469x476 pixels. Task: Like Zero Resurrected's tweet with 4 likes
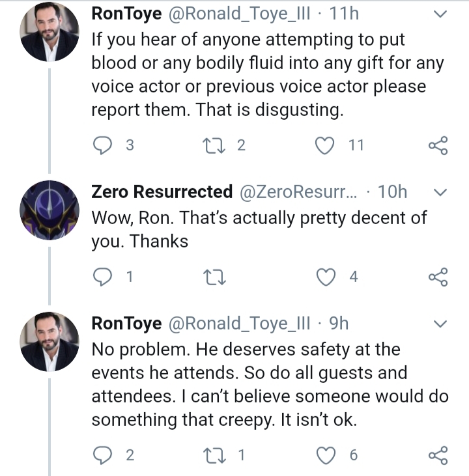(x=326, y=277)
